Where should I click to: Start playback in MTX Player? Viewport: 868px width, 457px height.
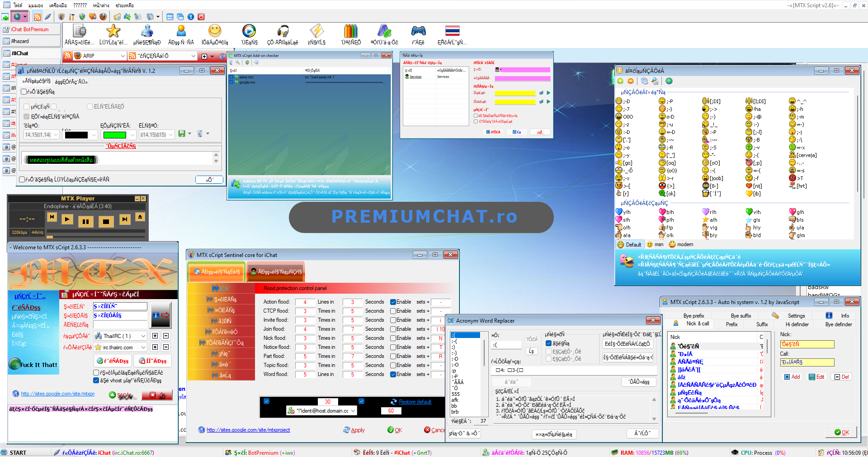point(67,219)
